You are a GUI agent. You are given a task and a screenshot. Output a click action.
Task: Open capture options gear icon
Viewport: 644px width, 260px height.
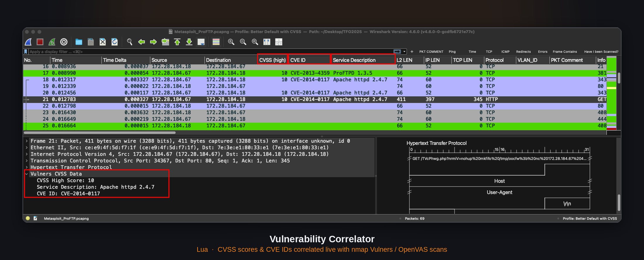64,42
